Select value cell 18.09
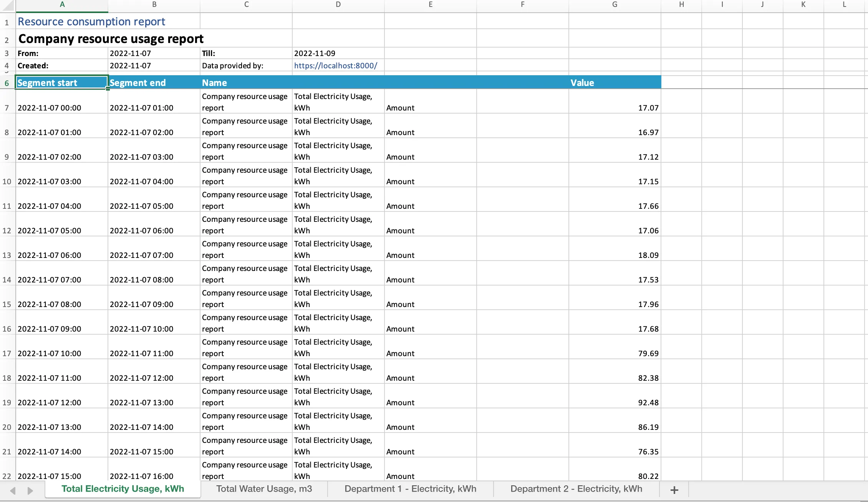 click(615, 249)
